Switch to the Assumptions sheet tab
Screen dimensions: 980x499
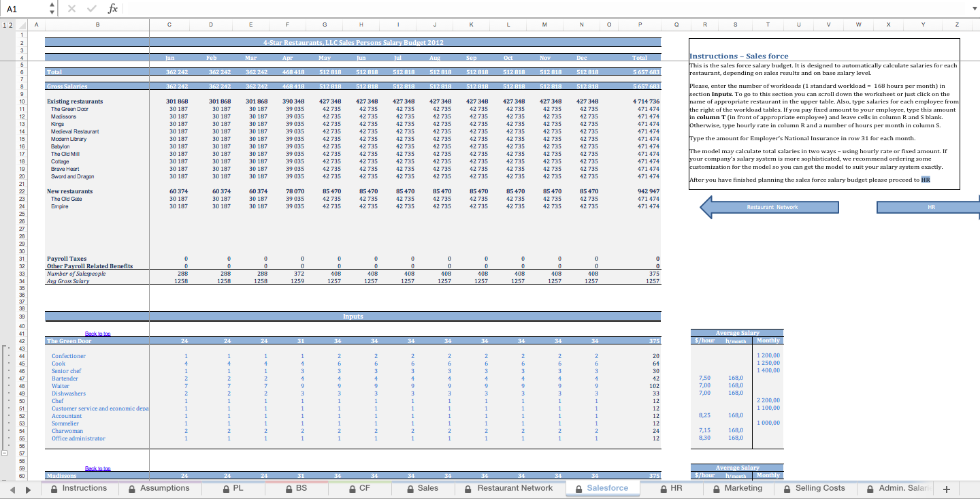tap(159, 488)
